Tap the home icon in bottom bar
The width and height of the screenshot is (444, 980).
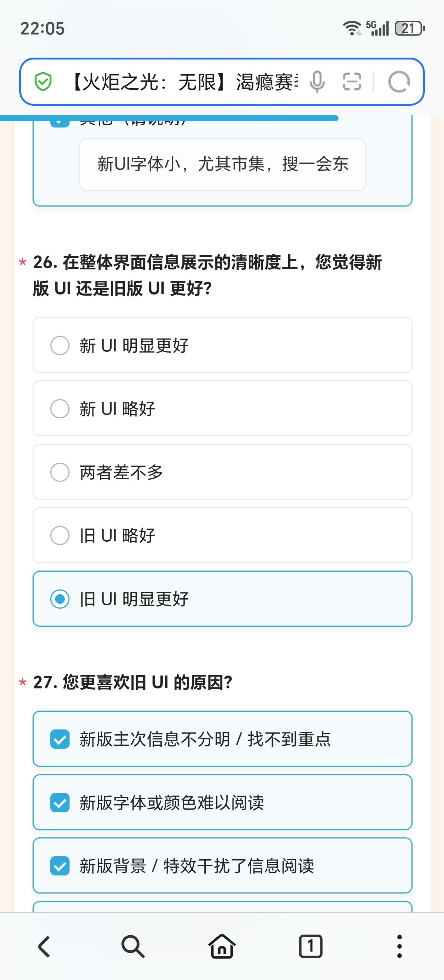pyautogui.click(x=222, y=946)
